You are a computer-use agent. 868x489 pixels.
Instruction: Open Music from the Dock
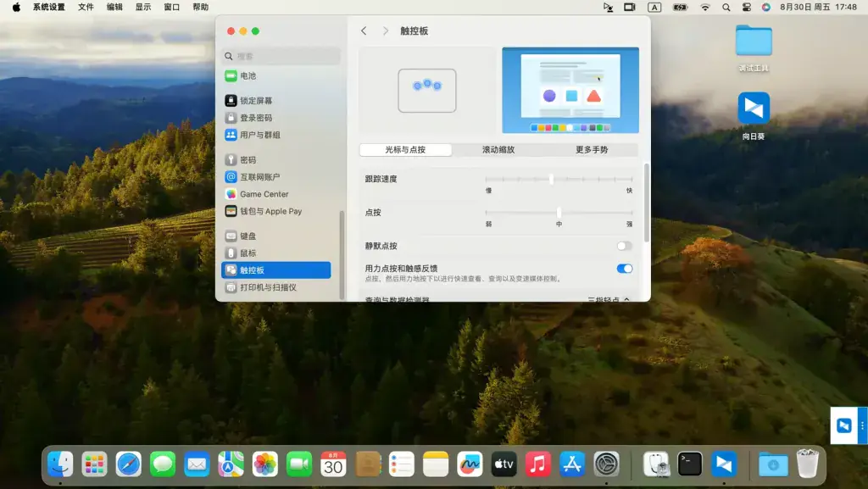pyautogui.click(x=538, y=464)
